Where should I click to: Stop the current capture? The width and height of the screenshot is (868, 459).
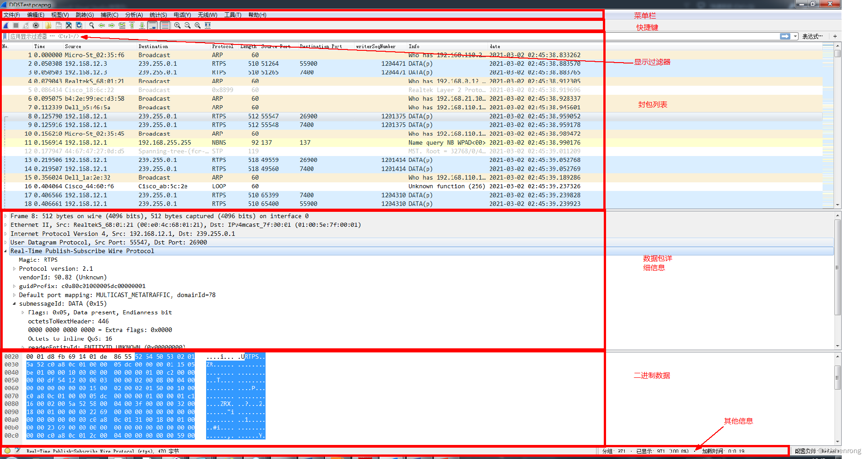click(16, 25)
